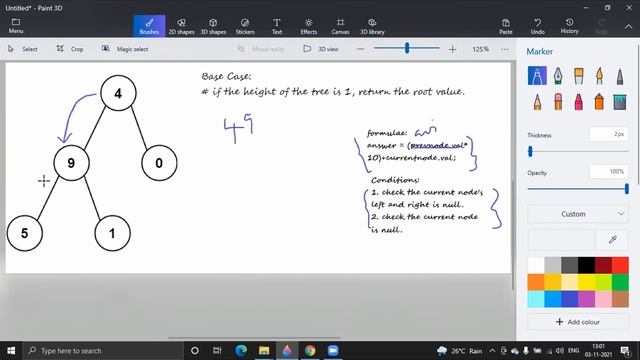This screenshot has width=640, height=360.
Task: Select the Marker brush
Action: 537,76
